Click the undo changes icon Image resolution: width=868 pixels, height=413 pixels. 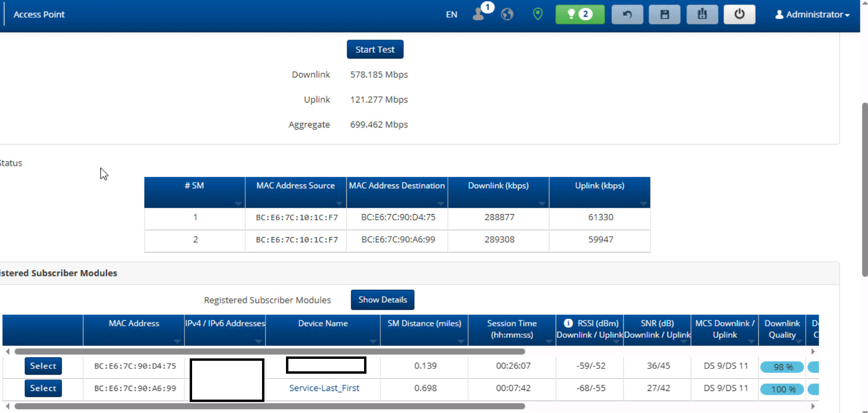click(627, 14)
